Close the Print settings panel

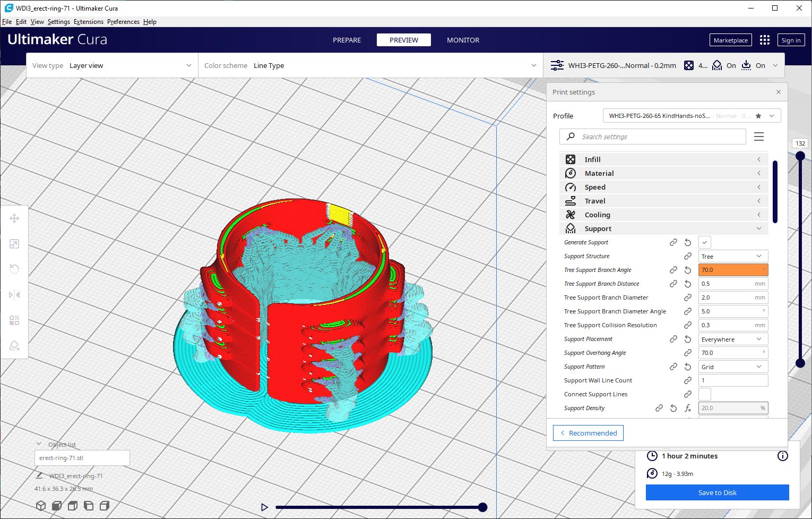pyautogui.click(x=778, y=92)
